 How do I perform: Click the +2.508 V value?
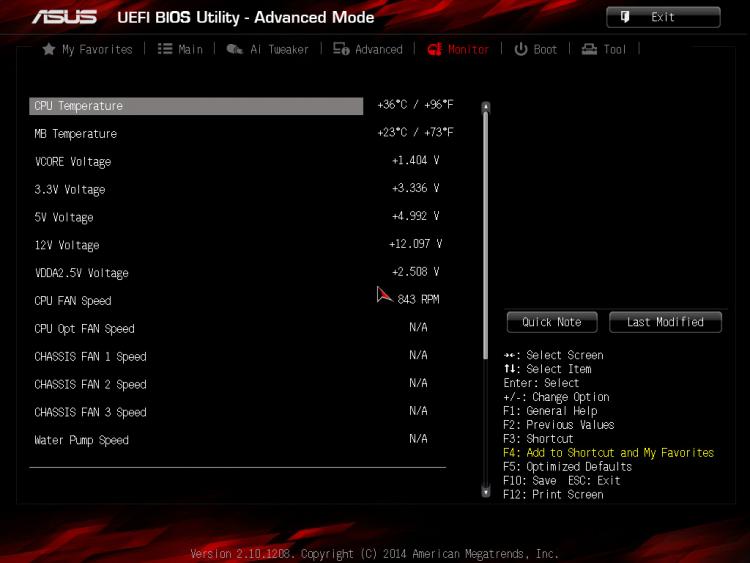(416, 272)
